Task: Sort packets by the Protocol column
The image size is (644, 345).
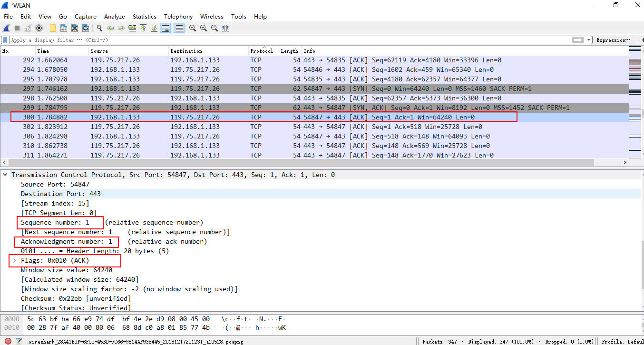Action: coord(264,51)
